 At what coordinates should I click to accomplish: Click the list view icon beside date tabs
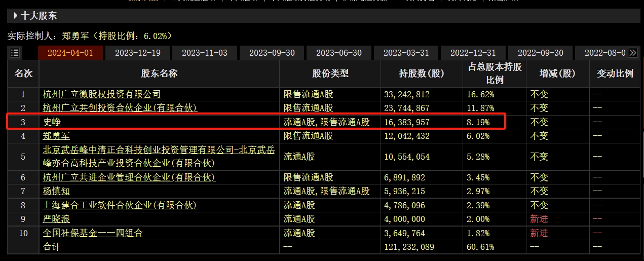click(15, 53)
